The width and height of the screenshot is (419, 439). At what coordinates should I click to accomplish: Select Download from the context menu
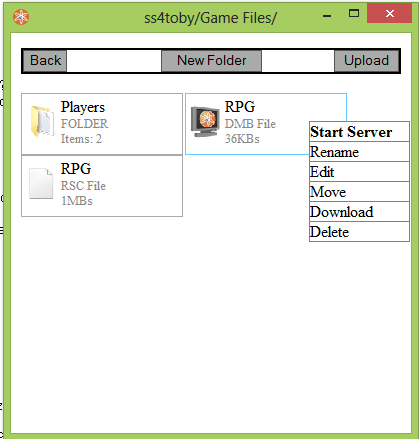click(359, 212)
